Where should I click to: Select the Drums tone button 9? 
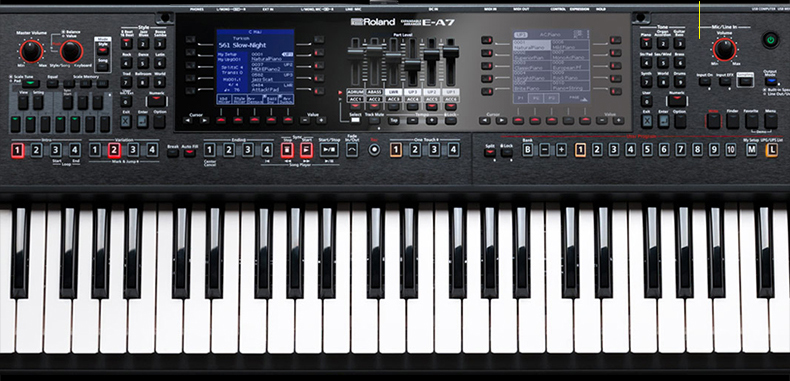679,82
